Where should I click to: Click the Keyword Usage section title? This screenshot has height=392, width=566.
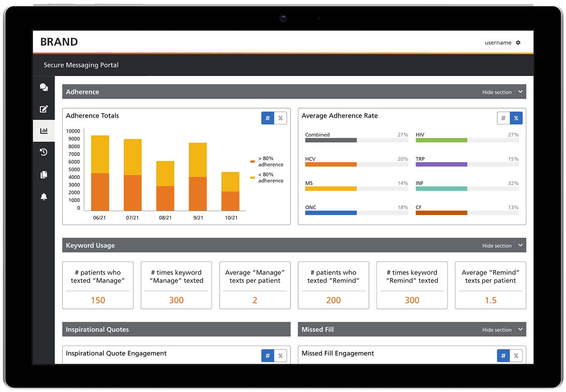click(90, 245)
